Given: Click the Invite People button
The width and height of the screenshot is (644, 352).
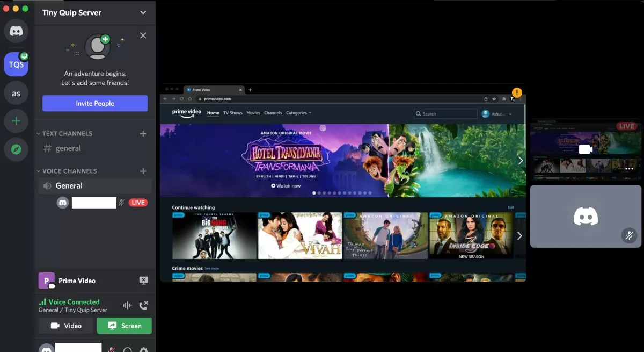Looking at the screenshot, I should click(95, 103).
